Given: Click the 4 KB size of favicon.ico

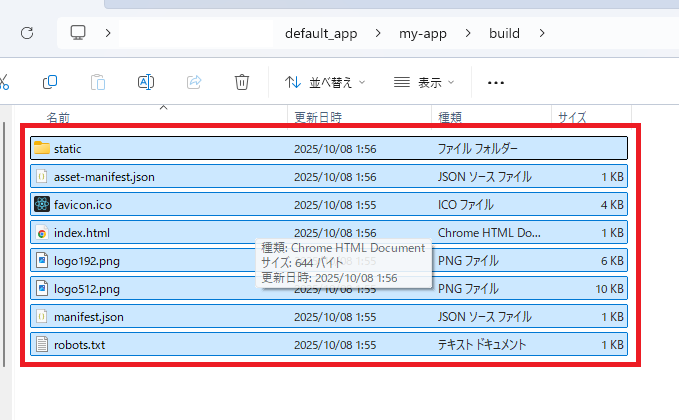Looking at the screenshot, I should tap(612, 204).
